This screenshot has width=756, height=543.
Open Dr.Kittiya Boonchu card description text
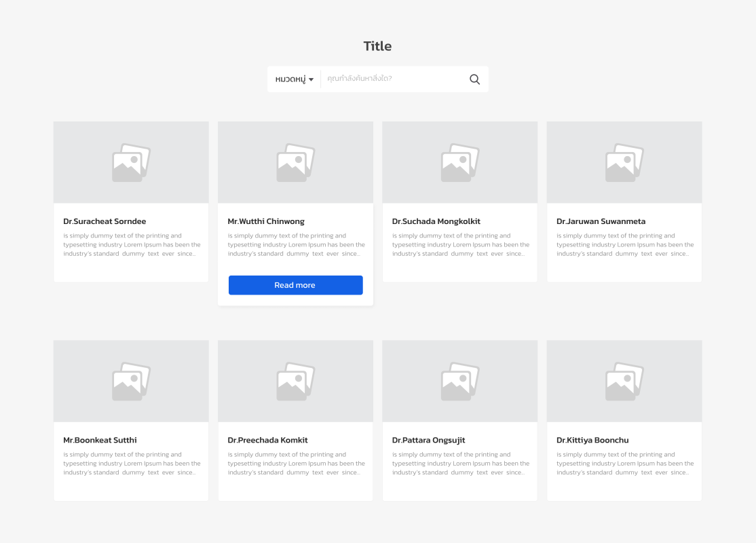(625, 464)
